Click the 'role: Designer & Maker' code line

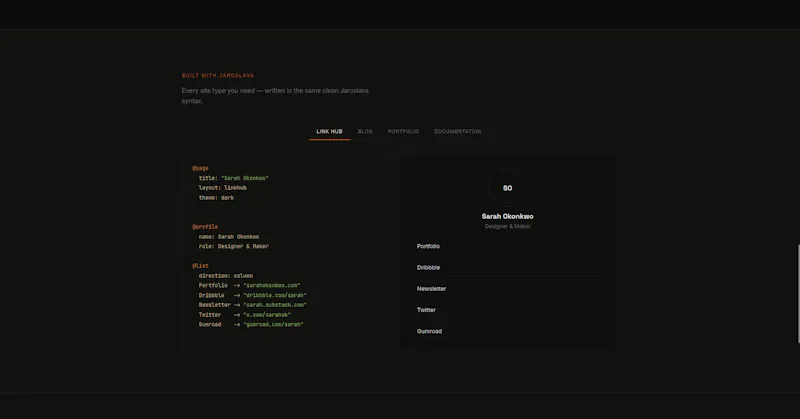[234, 246]
